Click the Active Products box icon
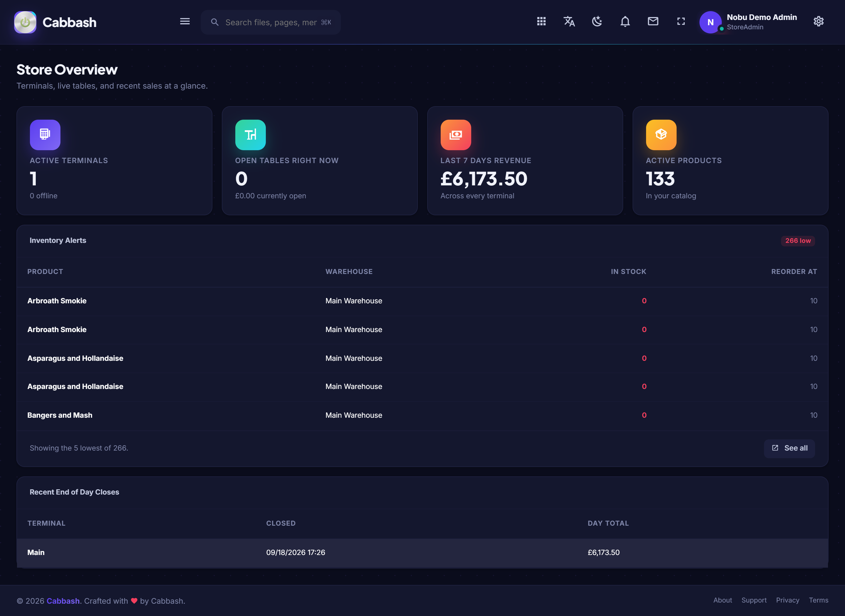 (661, 135)
